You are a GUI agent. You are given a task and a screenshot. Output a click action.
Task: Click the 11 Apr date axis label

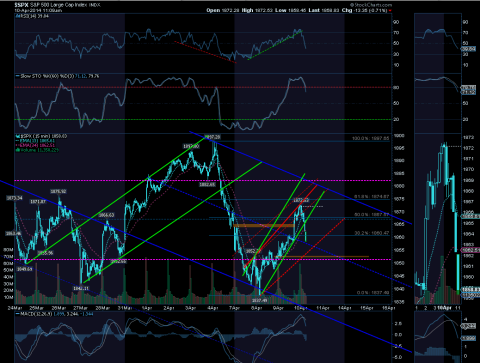322,308
